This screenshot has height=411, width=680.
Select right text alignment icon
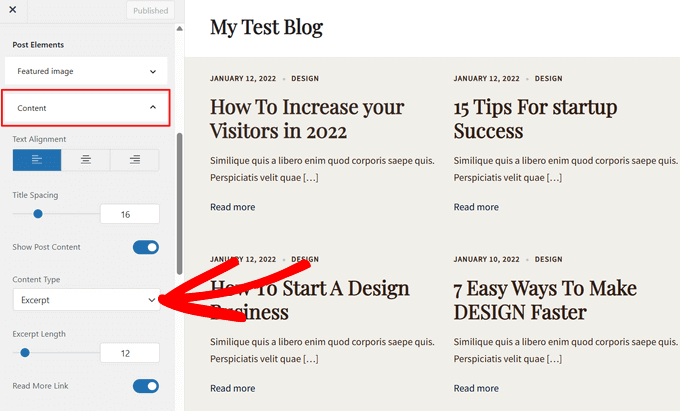click(135, 160)
